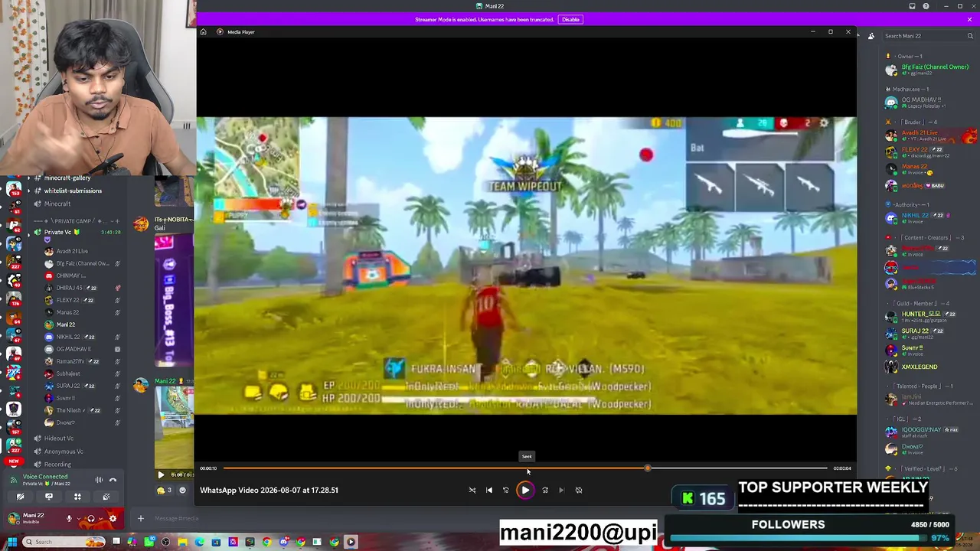This screenshot has width=980, height=551.
Task: Disable Streamer Mode from the purple banner
Action: [x=570, y=19]
